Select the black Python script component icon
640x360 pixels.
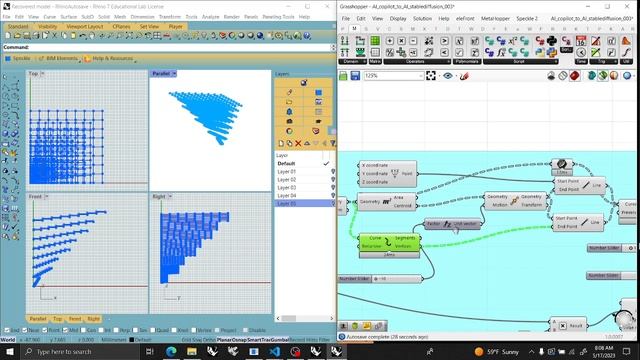[551, 40]
